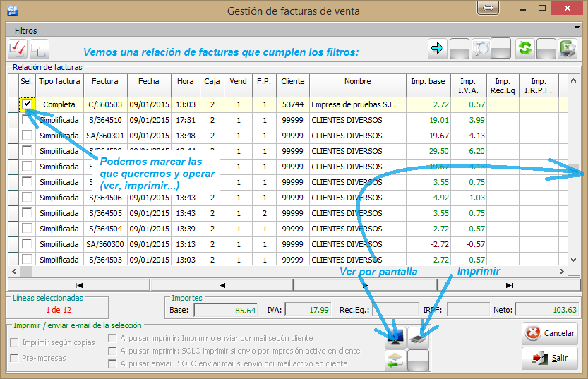Click the green refresh arrows icon
Image resolution: width=588 pixels, height=379 pixels.
click(524, 49)
